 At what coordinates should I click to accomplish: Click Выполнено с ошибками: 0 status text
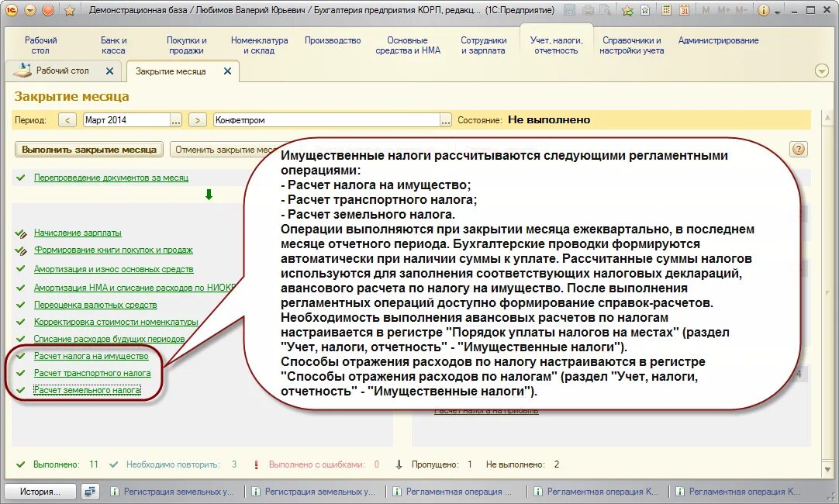point(323,464)
